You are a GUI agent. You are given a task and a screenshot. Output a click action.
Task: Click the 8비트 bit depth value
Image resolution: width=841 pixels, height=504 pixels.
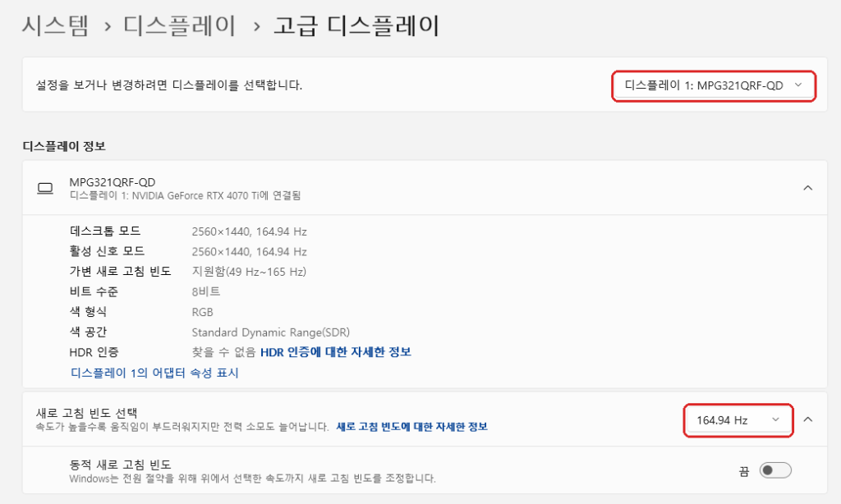click(206, 291)
